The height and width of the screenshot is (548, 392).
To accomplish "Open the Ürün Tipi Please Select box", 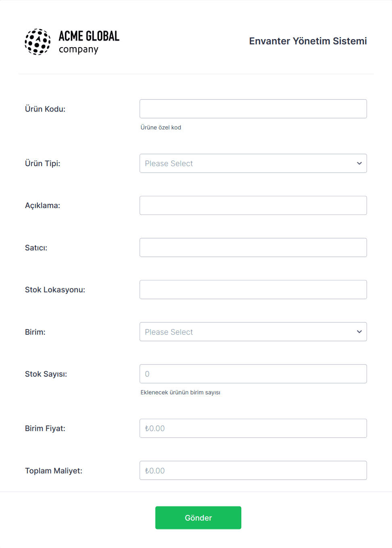I will [x=253, y=163].
